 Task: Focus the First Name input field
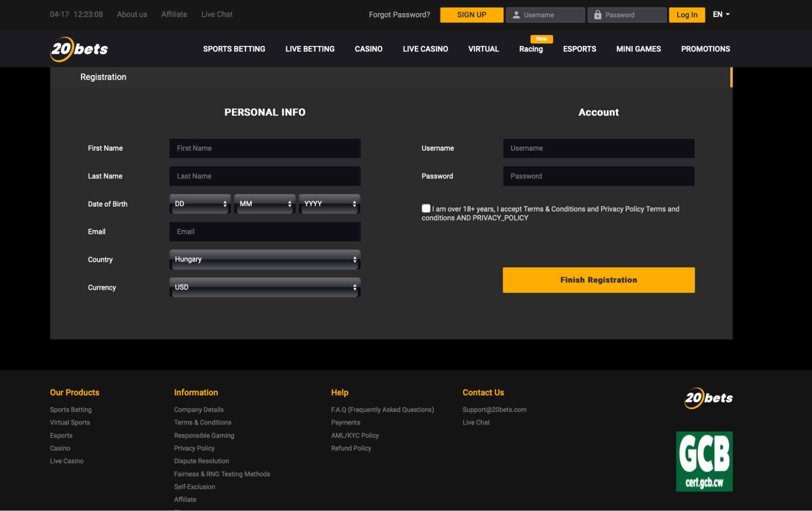pos(265,148)
